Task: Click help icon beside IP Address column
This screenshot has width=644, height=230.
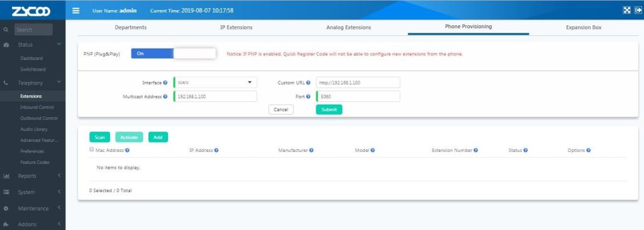Action: [216, 150]
